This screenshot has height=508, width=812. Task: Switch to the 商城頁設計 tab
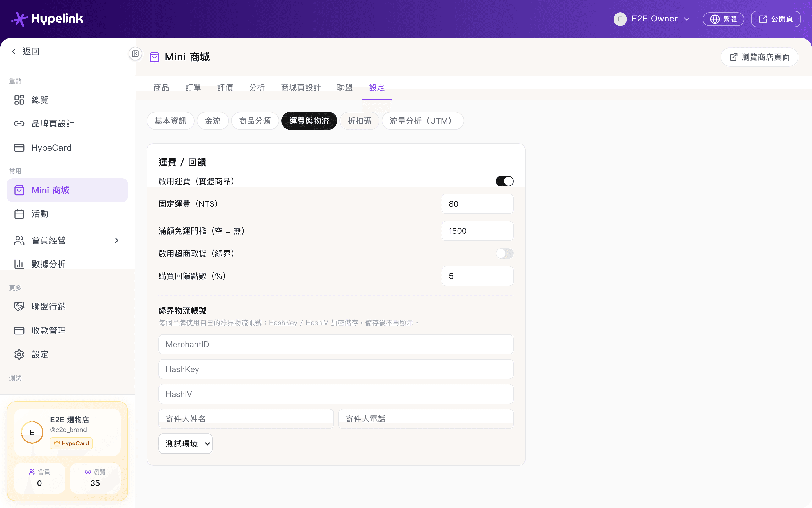301,88
